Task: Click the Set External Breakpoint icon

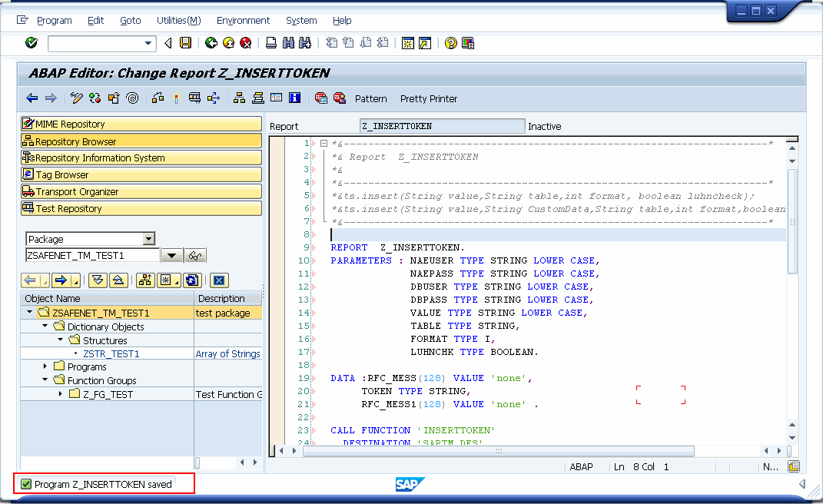Action: click(x=340, y=98)
